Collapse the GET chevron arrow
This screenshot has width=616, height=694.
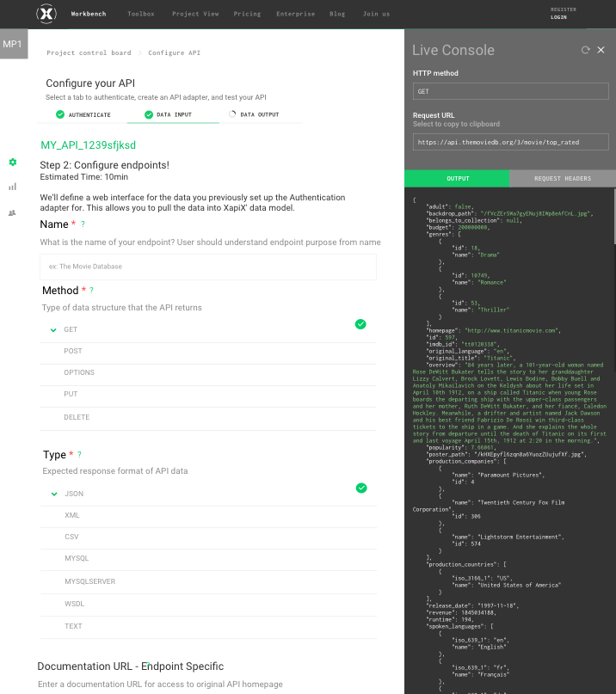(x=53, y=330)
